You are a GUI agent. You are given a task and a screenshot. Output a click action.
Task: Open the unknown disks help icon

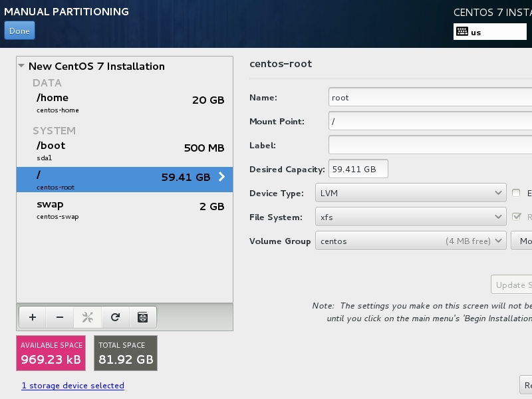tap(143, 317)
